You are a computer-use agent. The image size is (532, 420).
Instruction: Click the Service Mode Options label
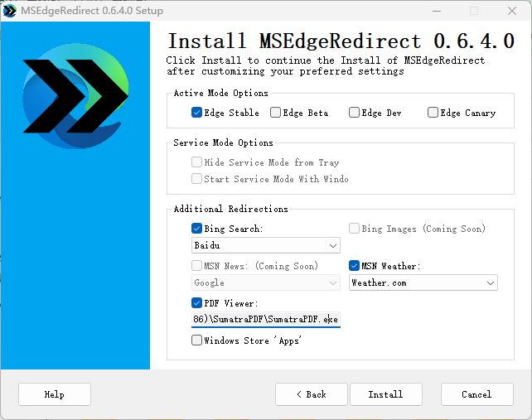click(223, 142)
